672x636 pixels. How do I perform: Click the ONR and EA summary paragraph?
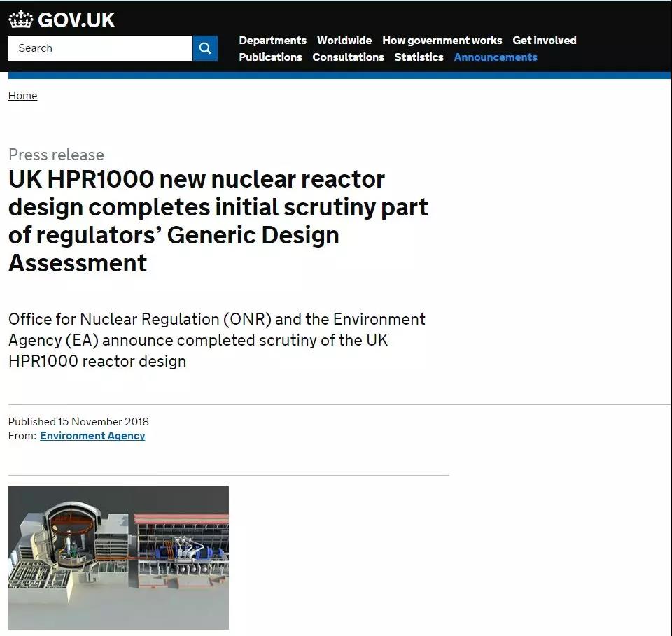pyautogui.click(x=217, y=340)
